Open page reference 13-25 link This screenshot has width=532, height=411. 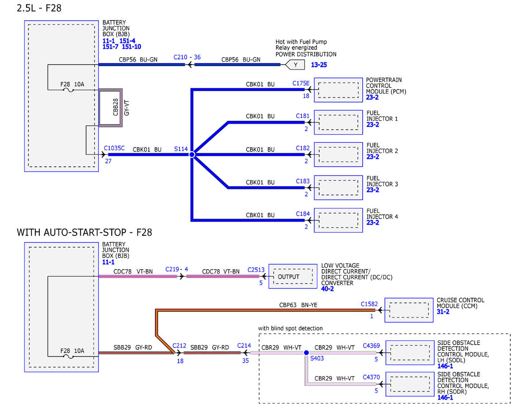click(x=320, y=65)
